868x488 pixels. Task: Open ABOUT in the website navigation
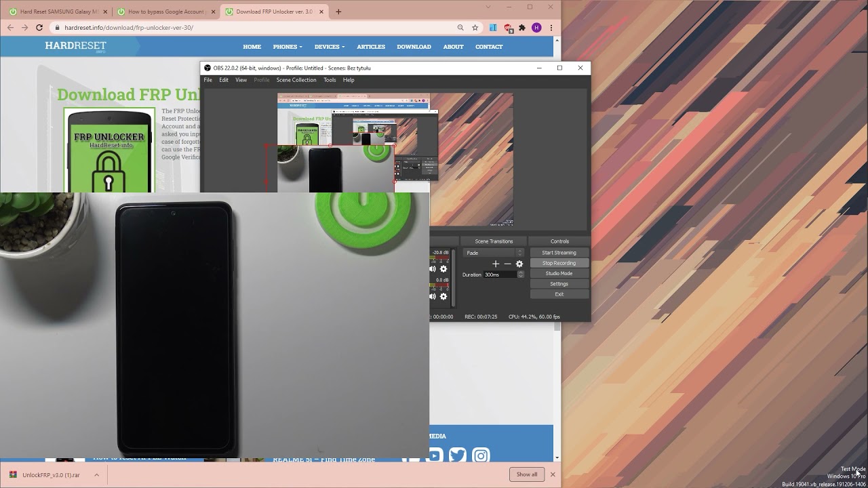pos(453,47)
